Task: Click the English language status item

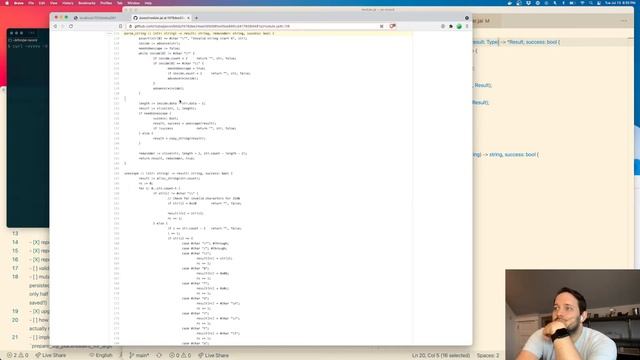Action: (101, 356)
